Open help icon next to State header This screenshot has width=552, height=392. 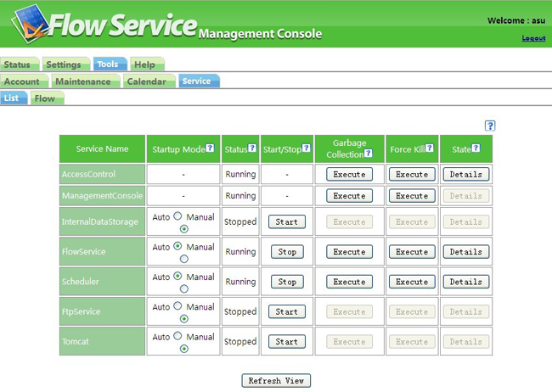[476, 148]
